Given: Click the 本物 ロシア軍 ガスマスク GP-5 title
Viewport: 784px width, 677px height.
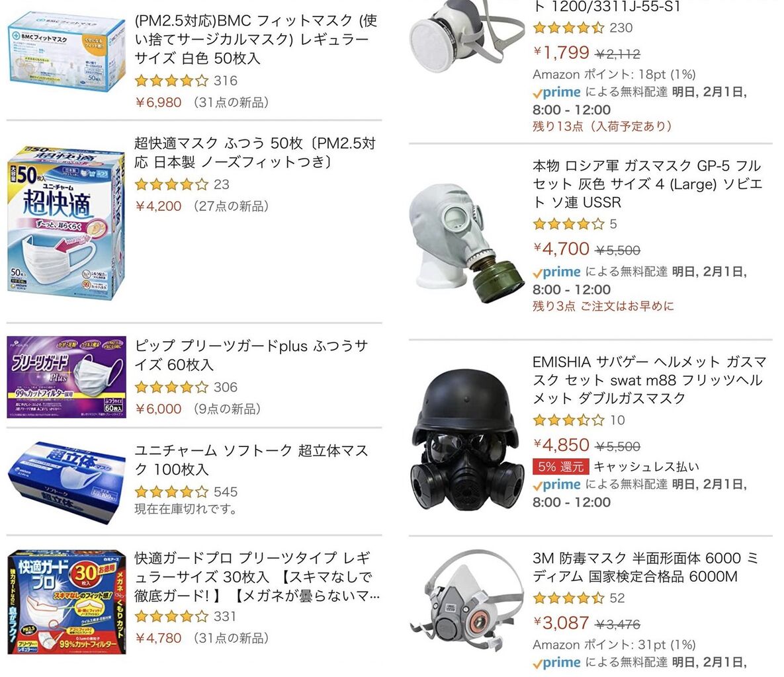Looking at the screenshot, I should [x=646, y=184].
